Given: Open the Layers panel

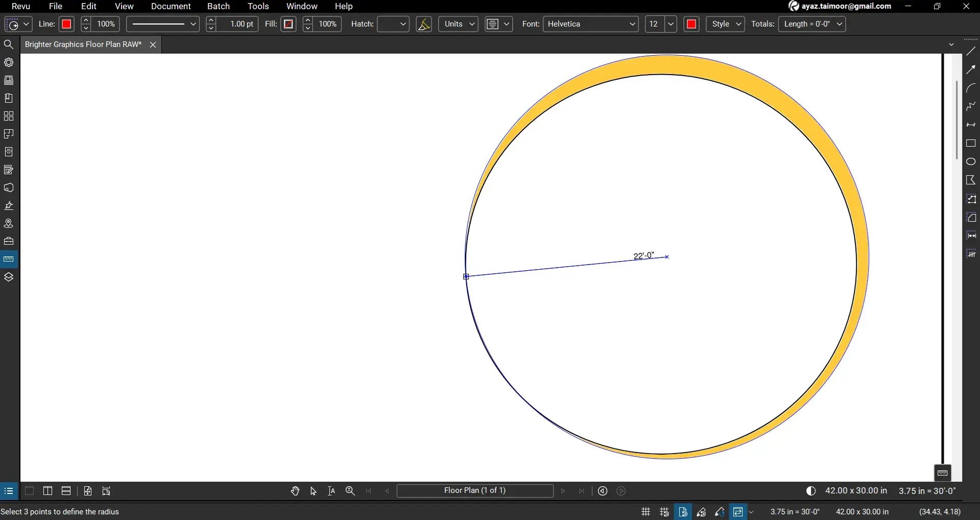Looking at the screenshot, I should [9, 276].
